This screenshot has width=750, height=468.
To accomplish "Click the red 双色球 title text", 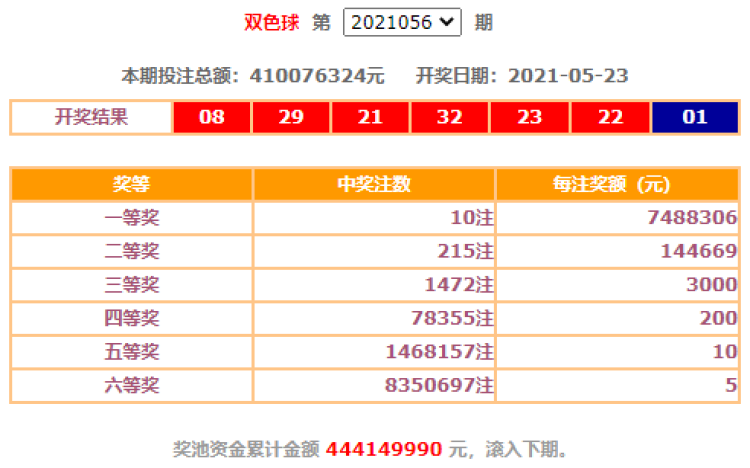I will (x=272, y=22).
